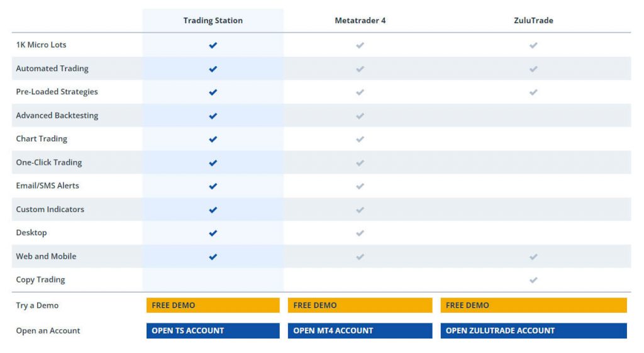
Task: Click Metatrader 4 checkmark for Advanced Backtesting
Action: coord(360,116)
